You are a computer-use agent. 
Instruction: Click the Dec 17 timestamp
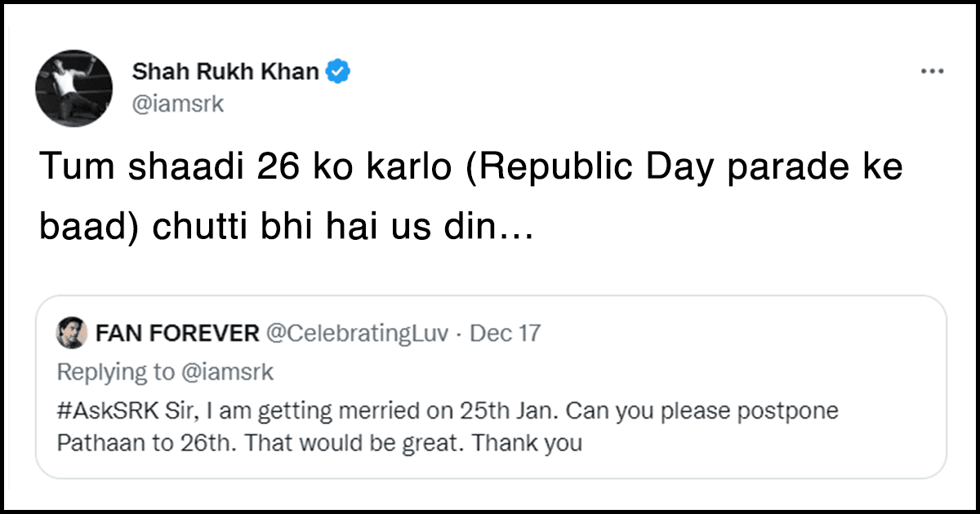tap(506, 333)
